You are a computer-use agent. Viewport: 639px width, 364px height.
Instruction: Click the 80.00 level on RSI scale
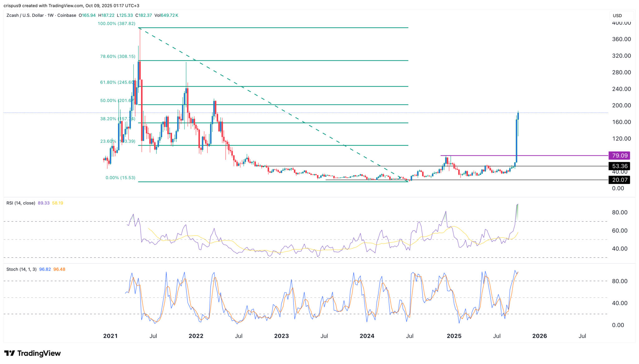point(619,213)
